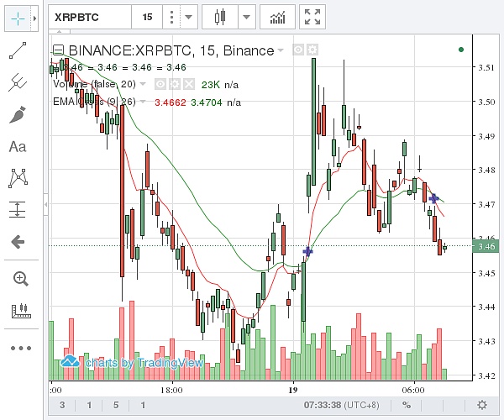The width and height of the screenshot is (504, 420).
Task: Toggle percent scale with % button
Action: (407, 405)
